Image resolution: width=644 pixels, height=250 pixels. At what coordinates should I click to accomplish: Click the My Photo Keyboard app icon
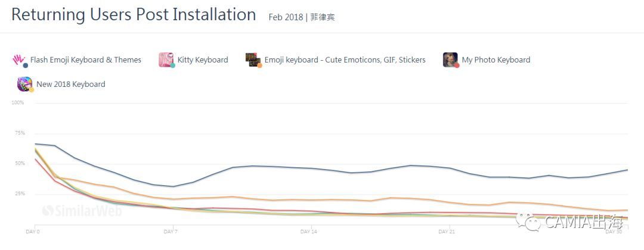pos(450,60)
